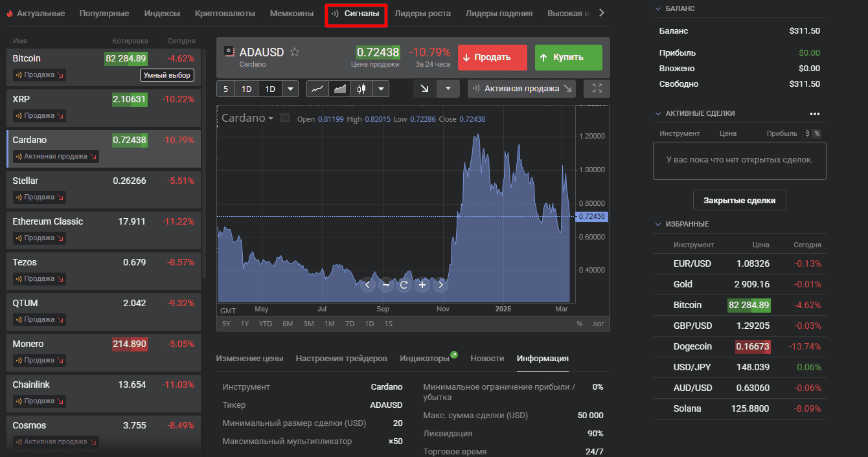
Task: Click Monero's sell signal badge
Action: (40, 361)
